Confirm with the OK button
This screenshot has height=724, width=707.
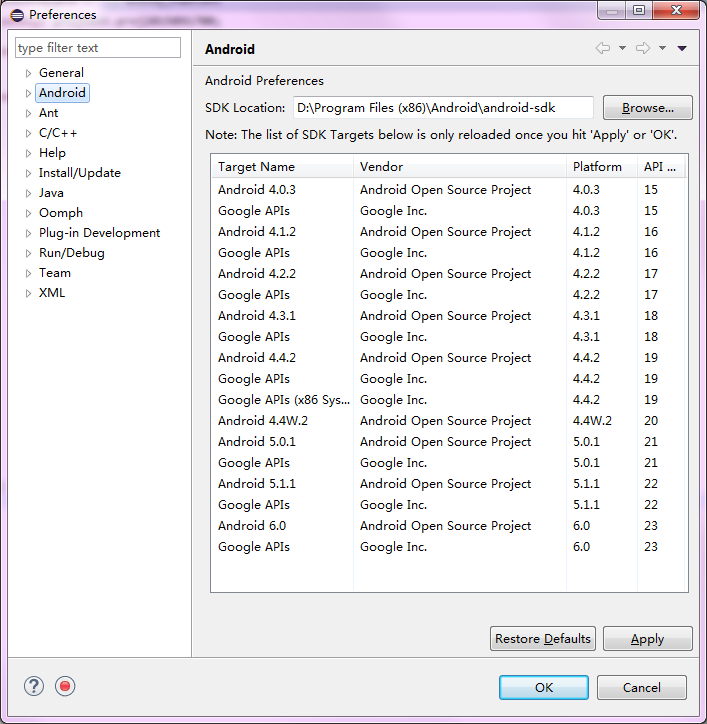tap(544, 688)
